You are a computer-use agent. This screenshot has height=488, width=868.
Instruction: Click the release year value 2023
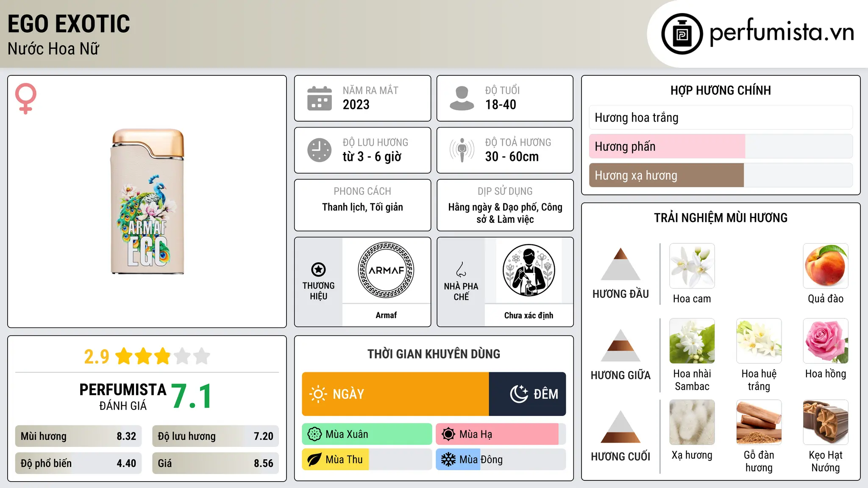(x=356, y=105)
